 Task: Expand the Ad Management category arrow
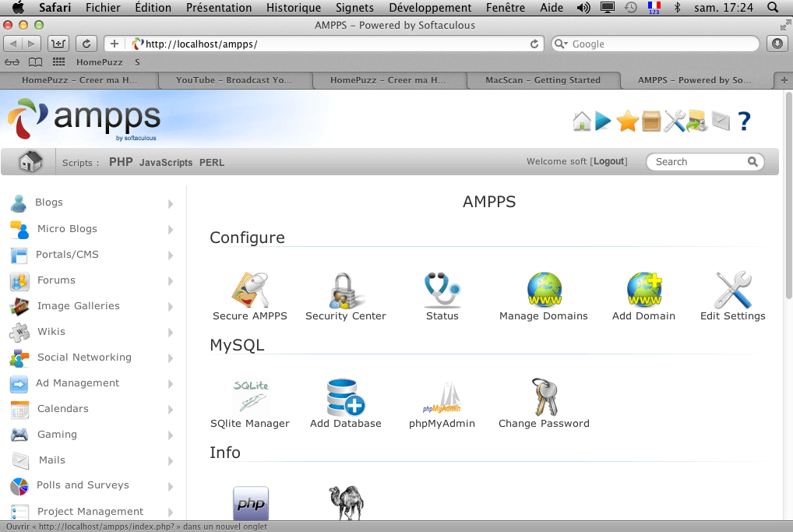tap(171, 384)
